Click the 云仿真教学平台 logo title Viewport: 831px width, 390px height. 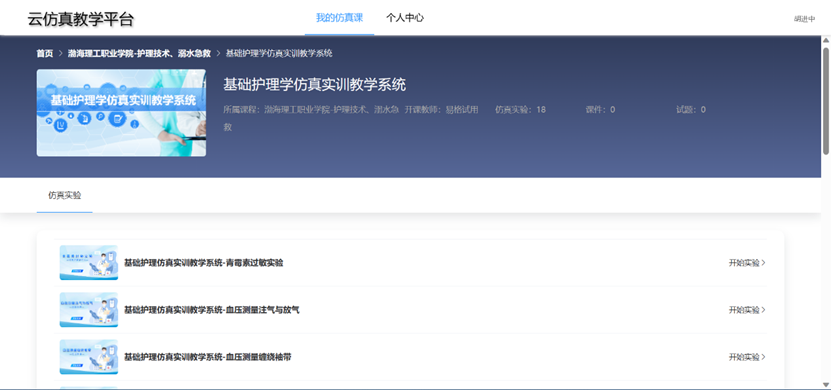pos(81,19)
